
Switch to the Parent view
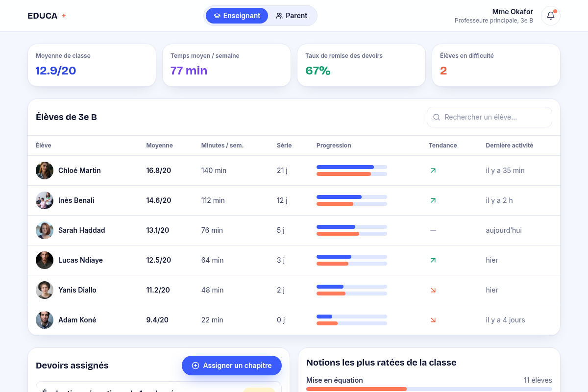click(292, 16)
